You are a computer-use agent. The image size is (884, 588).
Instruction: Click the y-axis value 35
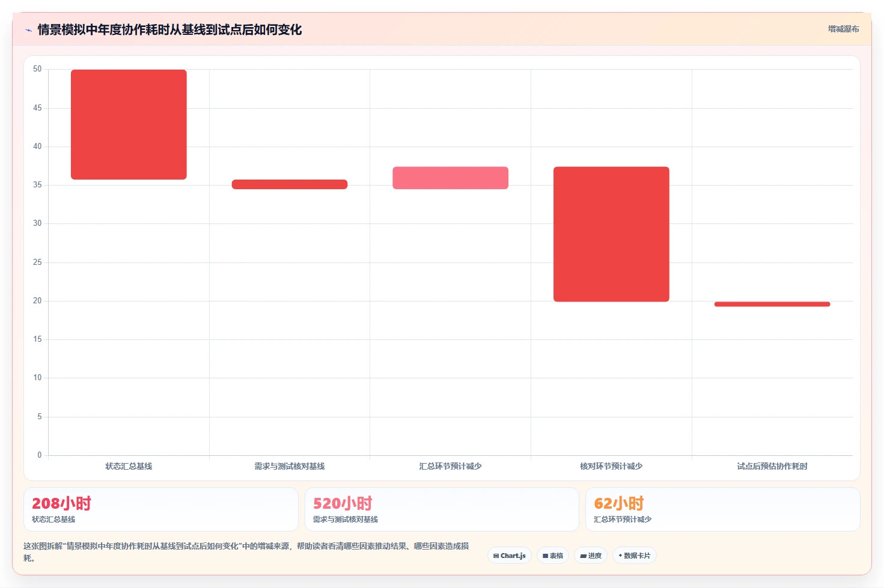pos(37,185)
